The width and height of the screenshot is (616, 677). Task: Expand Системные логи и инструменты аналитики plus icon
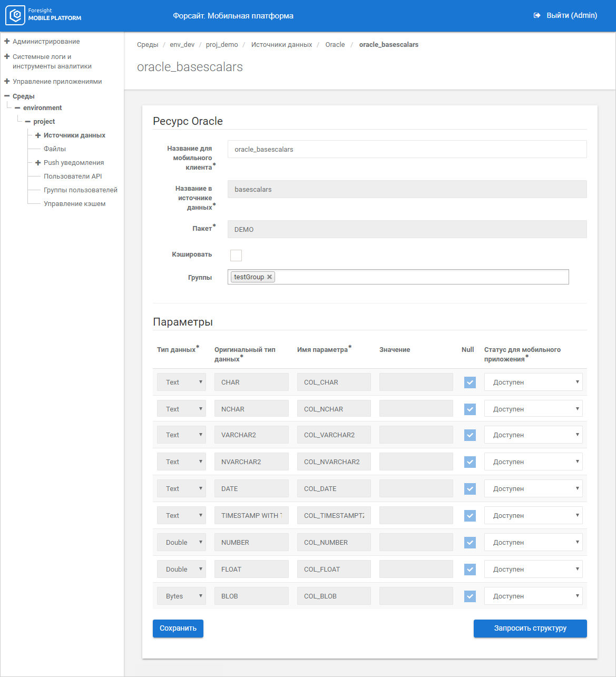[7, 56]
